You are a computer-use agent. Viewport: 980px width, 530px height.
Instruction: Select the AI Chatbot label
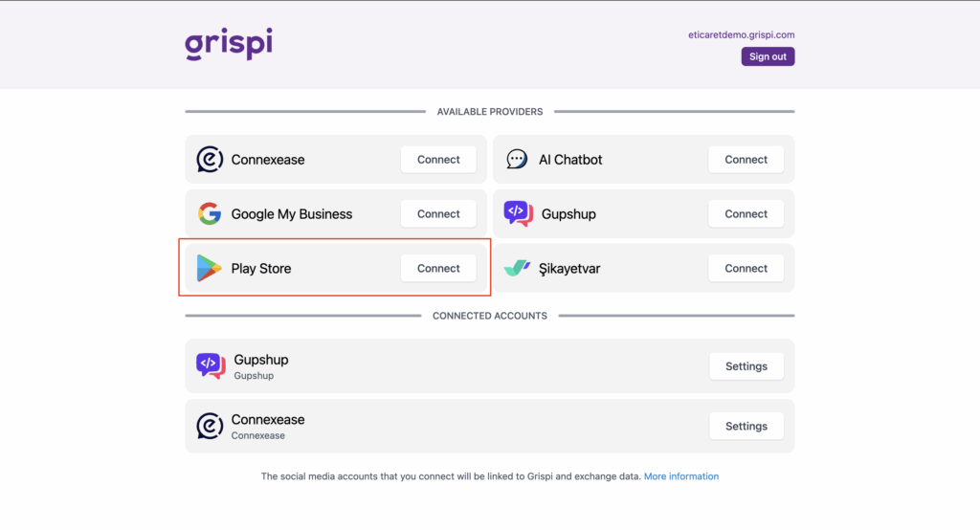(570, 160)
